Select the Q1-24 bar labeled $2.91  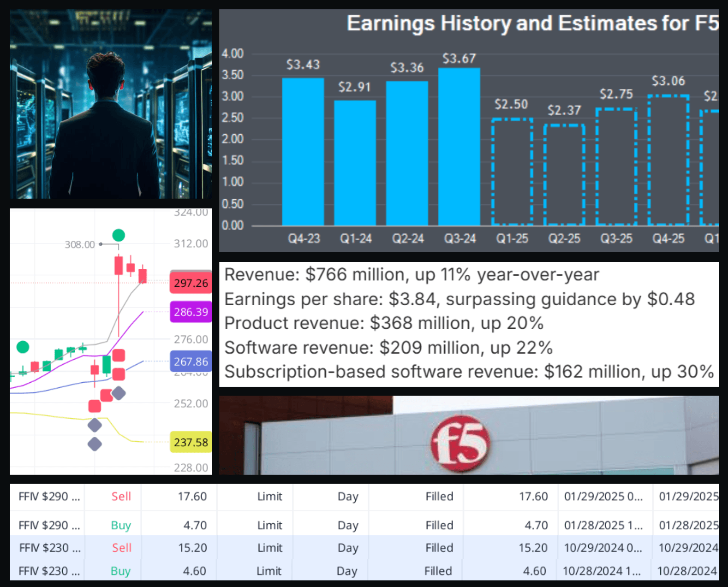[x=355, y=163]
